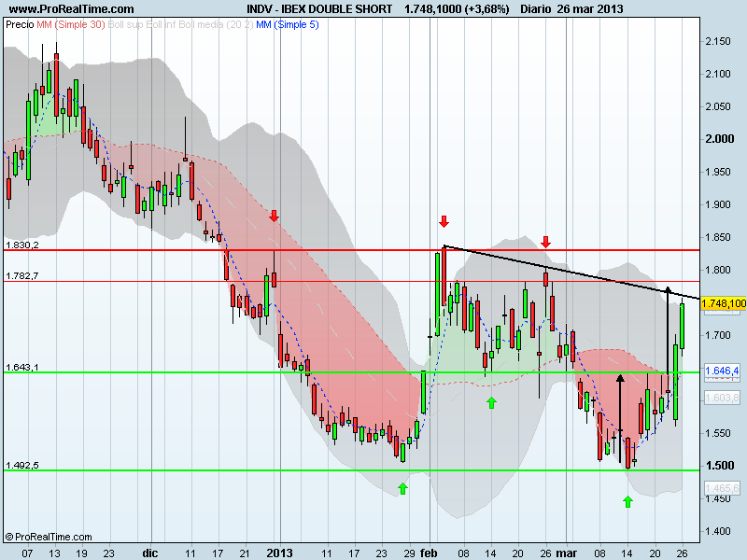Image resolution: width=747 pixels, height=560 pixels.
Task: Click the blue 1.646,4 moving average tag
Action: pyautogui.click(x=722, y=371)
